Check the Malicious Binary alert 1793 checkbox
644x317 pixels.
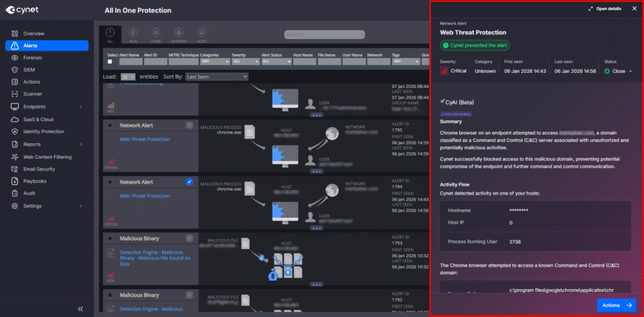(x=111, y=238)
